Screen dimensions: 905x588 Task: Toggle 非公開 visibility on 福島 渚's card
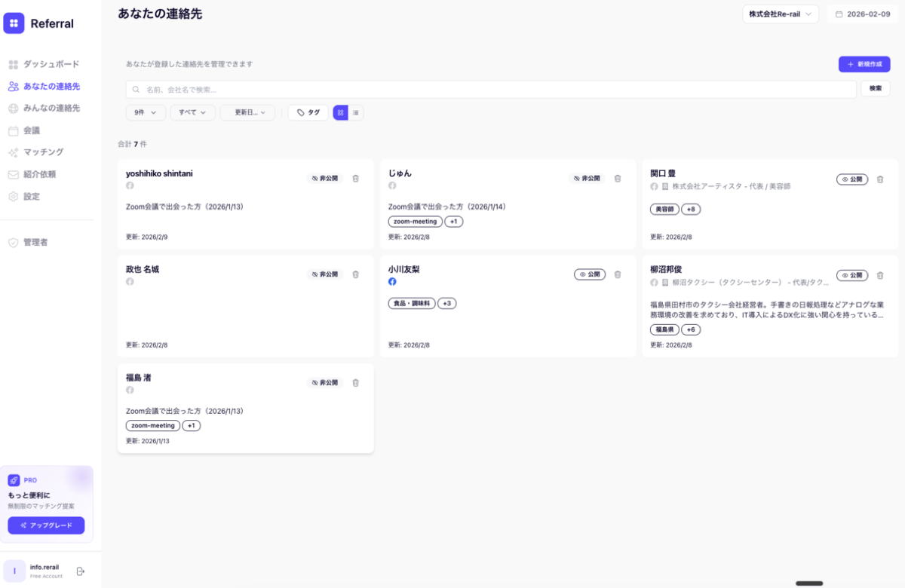click(325, 382)
